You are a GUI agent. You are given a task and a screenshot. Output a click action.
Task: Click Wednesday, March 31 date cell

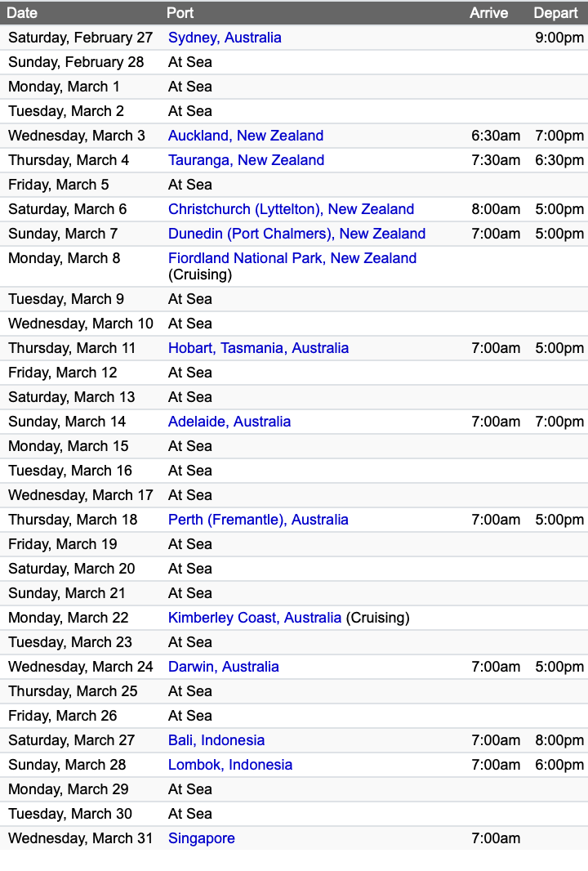click(x=81, y=838)
